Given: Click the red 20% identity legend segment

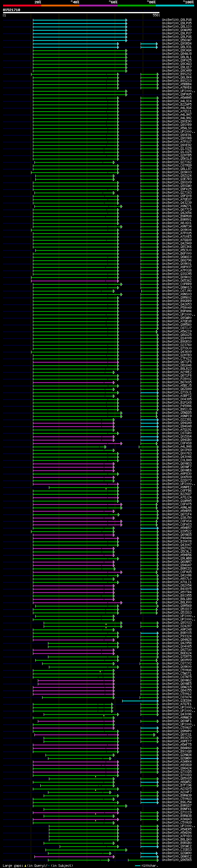Looking at the screenshot, I should (22, 6).
